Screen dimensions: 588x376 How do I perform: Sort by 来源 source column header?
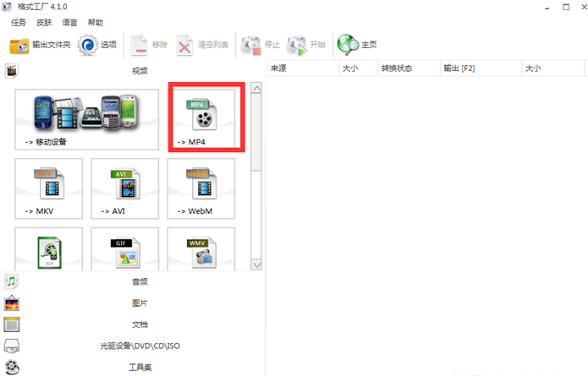tap(304, 68)
